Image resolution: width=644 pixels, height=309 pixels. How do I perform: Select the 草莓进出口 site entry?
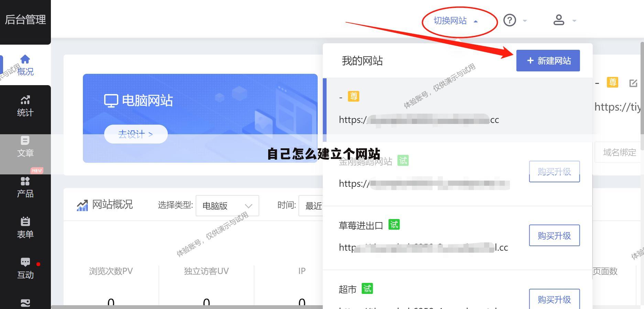pyautogui.click(x=361, y=226)
